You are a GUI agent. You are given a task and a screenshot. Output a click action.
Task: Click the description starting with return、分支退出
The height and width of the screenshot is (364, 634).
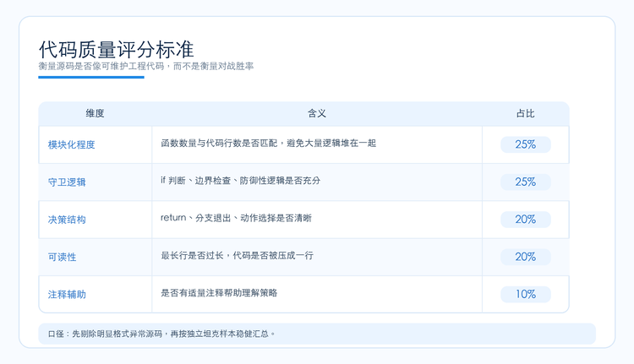236,218
